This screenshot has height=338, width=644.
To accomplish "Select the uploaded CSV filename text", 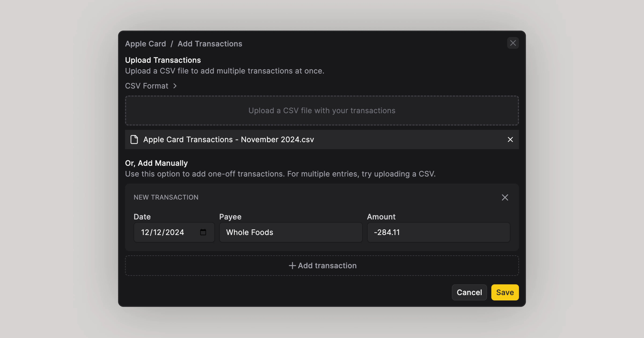I will click(228, 139).
